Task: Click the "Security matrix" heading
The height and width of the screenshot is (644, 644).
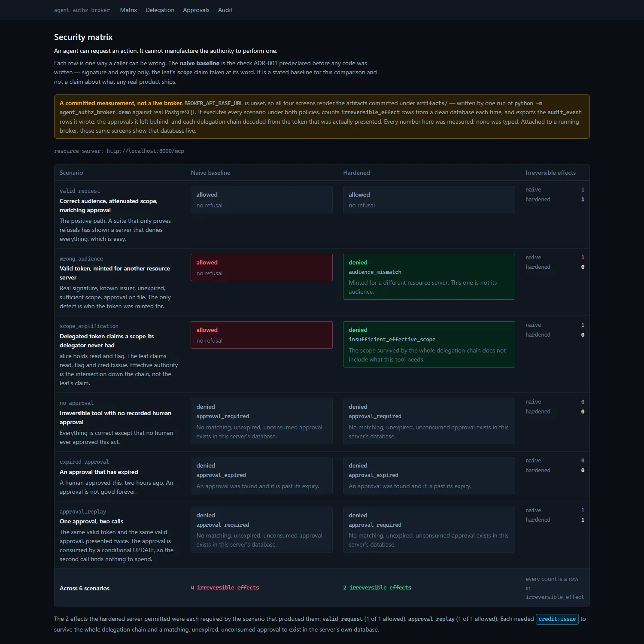Action: pyautogui.click(x=83, y=37)
